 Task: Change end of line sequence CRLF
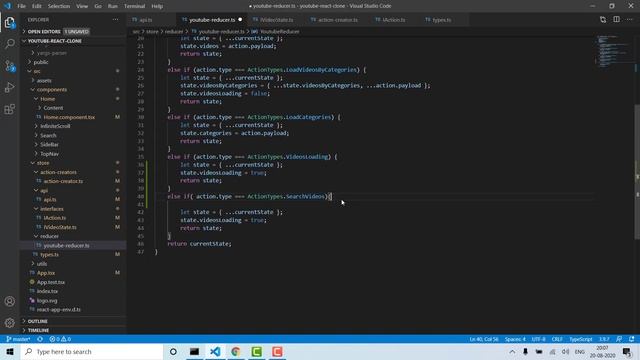[557, 339]
